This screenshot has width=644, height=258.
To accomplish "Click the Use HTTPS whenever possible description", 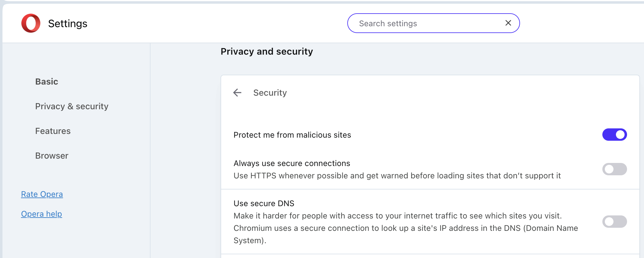I will (397, 176).
